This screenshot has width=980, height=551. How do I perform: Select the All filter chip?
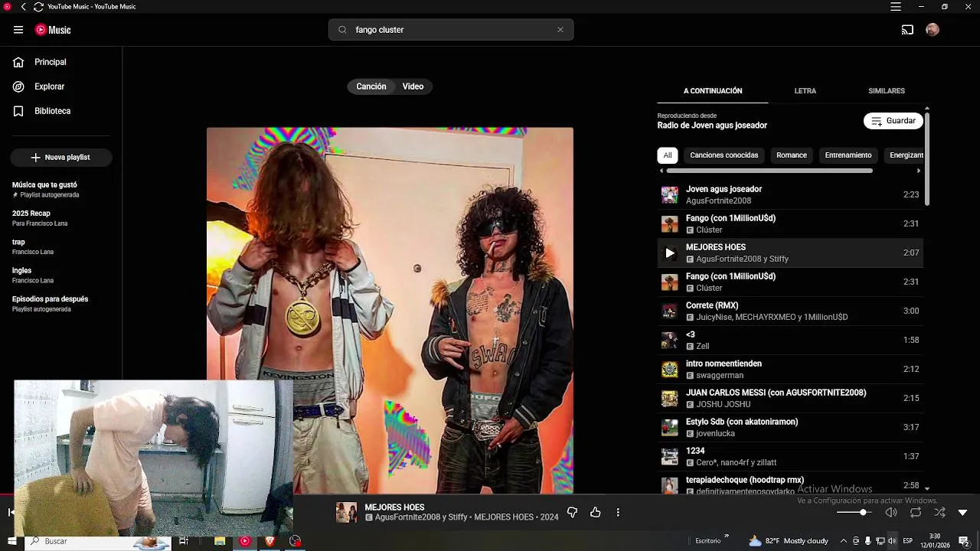[x=668, y=155]
